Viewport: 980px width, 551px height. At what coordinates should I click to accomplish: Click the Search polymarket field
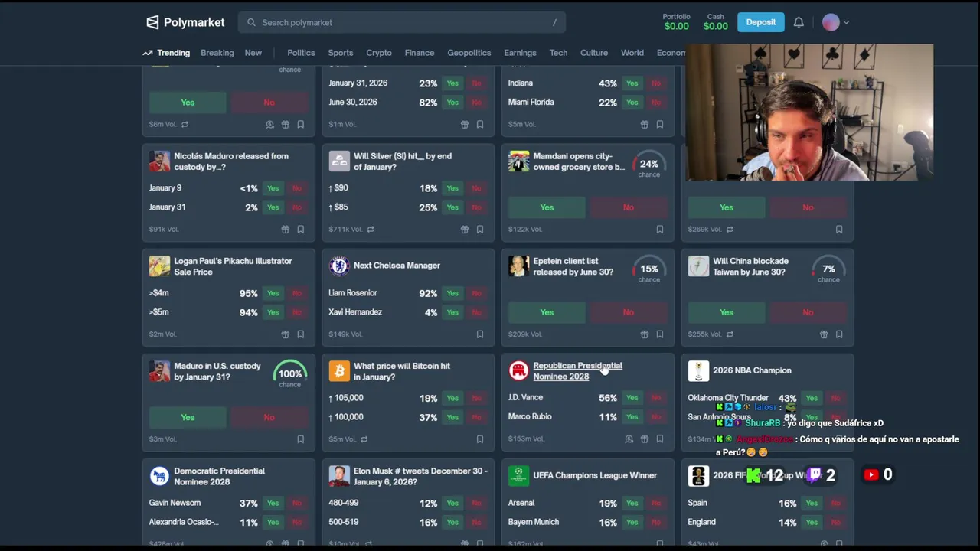(402, 22)
